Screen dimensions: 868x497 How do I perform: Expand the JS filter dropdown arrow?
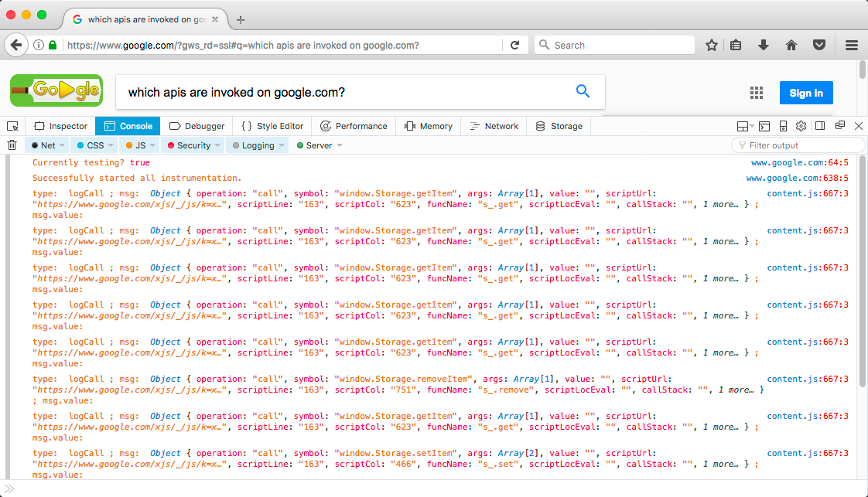click(x=152, y=145)
